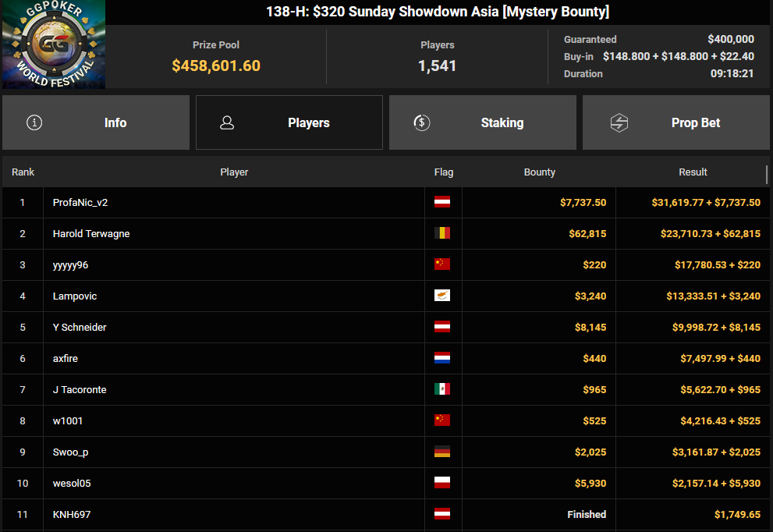Image resolution: width=773 pixels, height=532 pixels.
Task: Click the GGPoker World Festival logo
Action: click(54, 44)
